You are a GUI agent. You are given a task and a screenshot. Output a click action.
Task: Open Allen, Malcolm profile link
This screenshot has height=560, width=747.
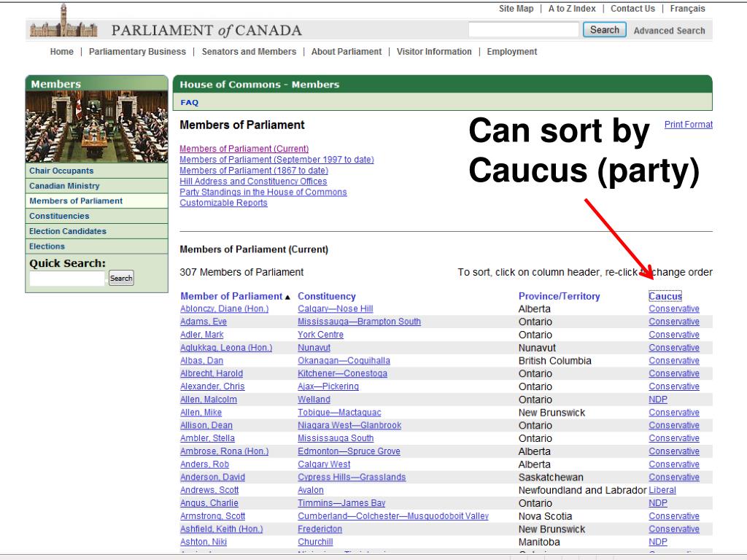(x=209, y=400)
